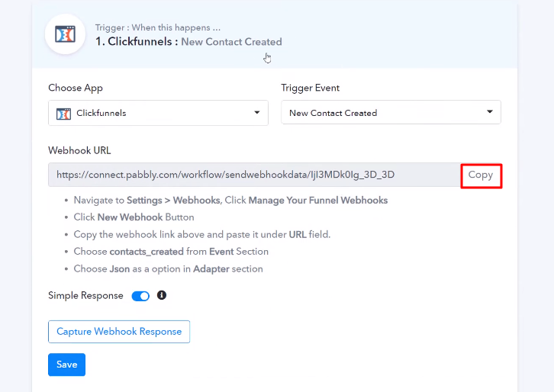This screenshot has width=554, height=392.
Task: Click the Simple Response info icon
Action: (x=162, y=295)
